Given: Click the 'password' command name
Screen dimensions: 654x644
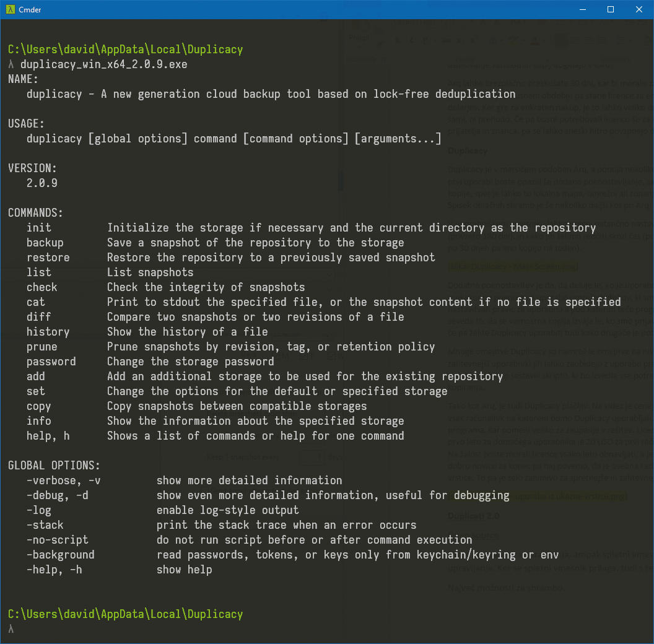Looking at the screenshot, I should 51,362.
